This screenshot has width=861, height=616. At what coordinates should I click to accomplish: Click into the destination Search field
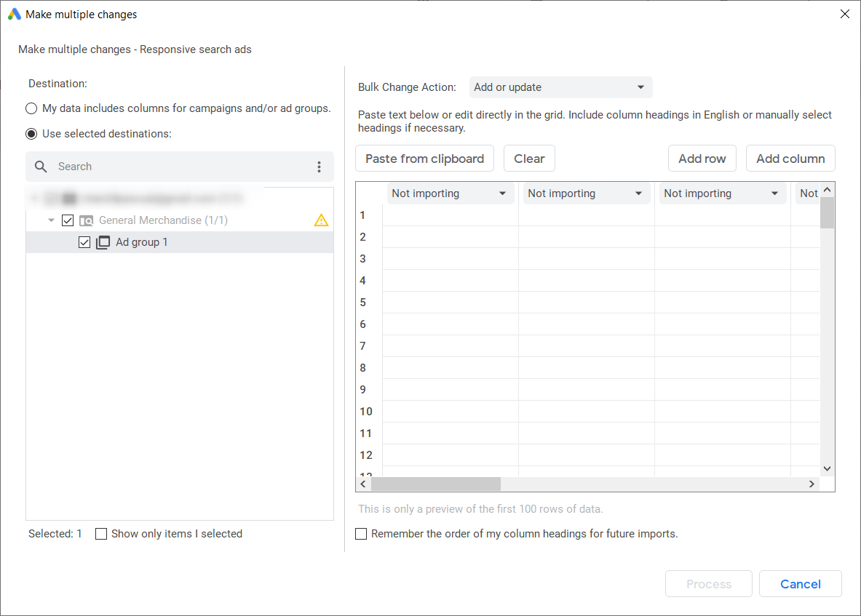click(181, 167)
